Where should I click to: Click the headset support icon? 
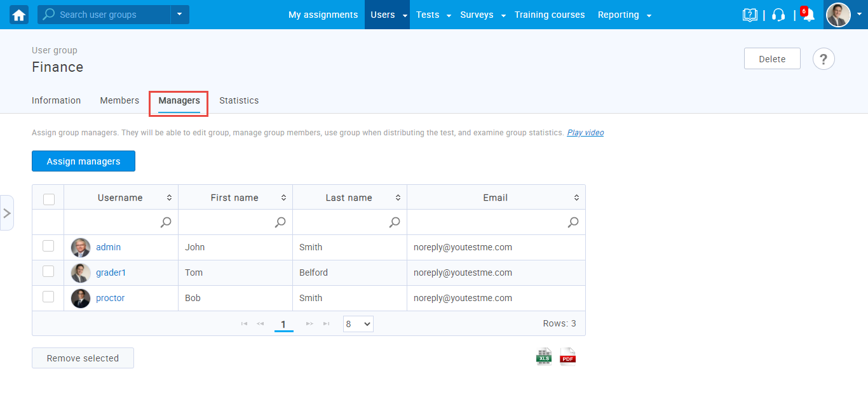778,15
